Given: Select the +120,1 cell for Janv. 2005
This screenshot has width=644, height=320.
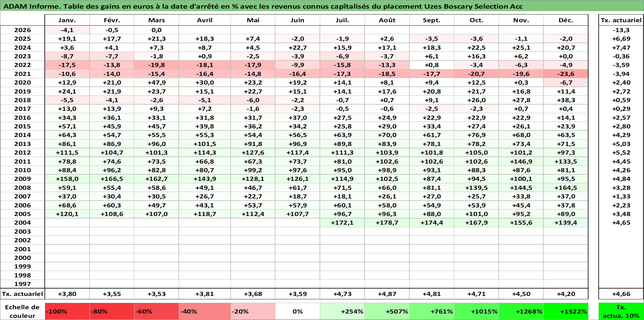Looking at the screenshot, I should click(x=67, y=214).
